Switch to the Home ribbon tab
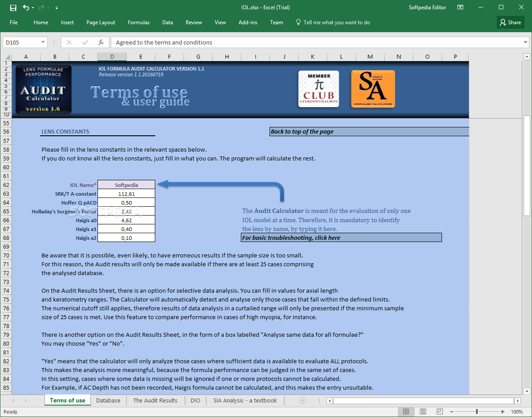532x417 pixels. pos(41,22)
